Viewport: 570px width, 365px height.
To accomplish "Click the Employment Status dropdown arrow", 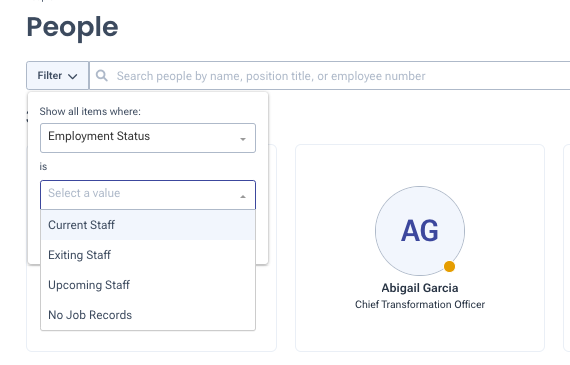I will 243,139.
